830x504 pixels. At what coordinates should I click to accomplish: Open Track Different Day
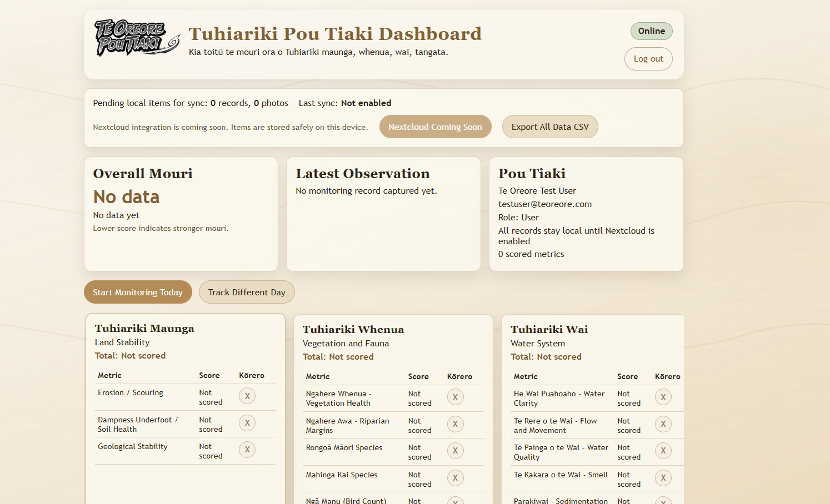click(x=247, y=292)
